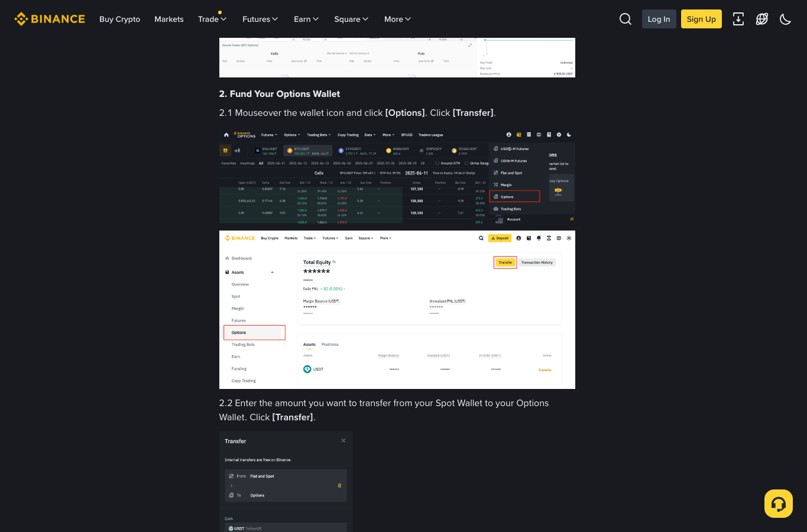Expand the More dropdown
807x532 pixels.
(397, 19)
